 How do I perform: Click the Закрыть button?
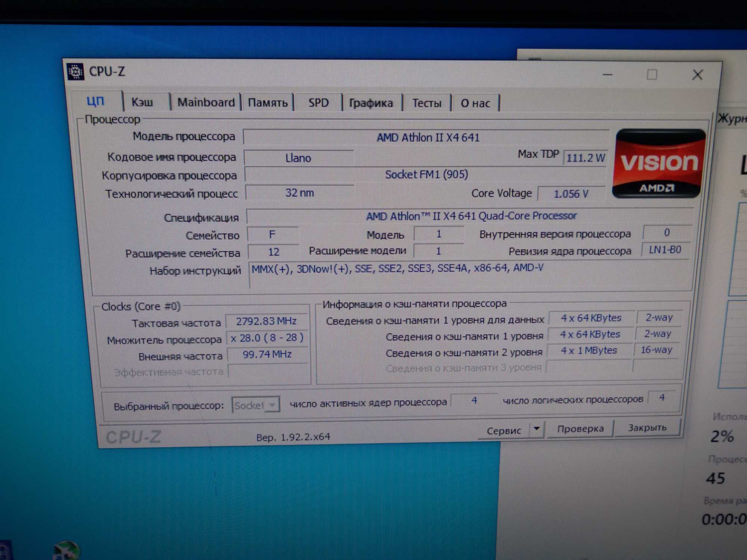click(647, 427)
